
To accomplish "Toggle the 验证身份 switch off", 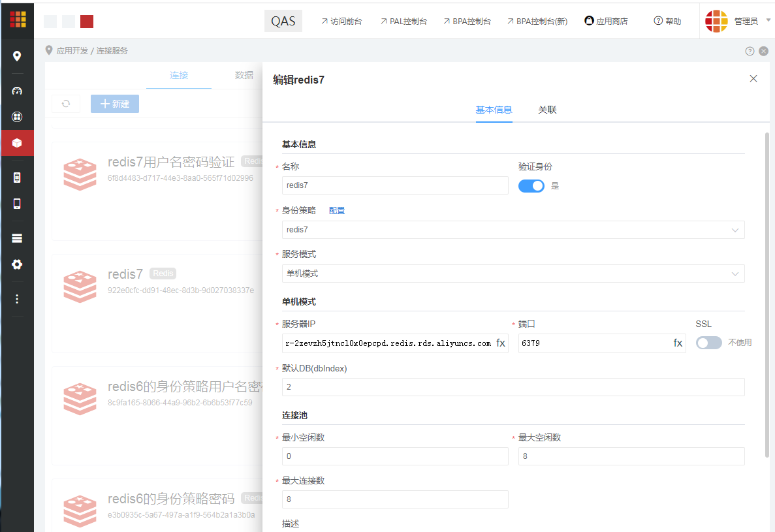I will 531,186.
